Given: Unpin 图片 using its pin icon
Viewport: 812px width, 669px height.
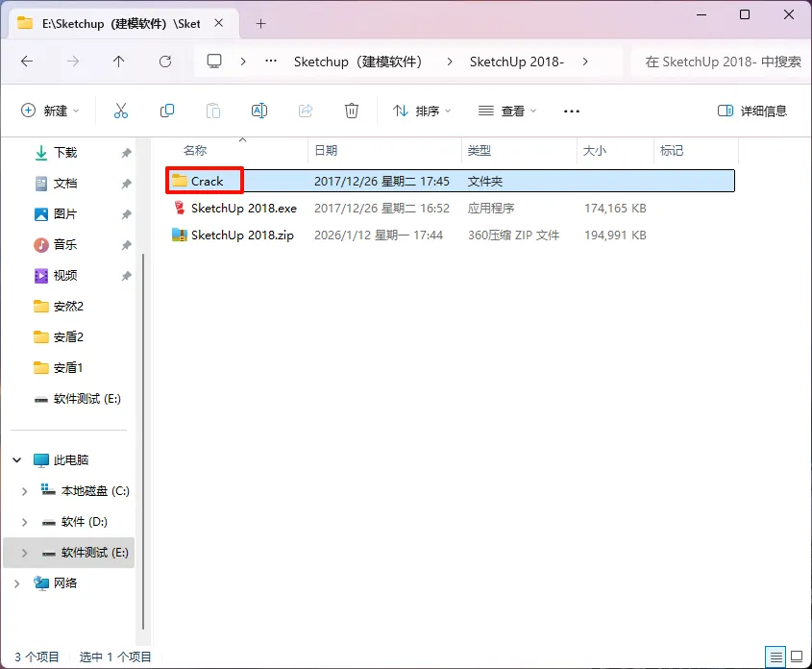Looking at the screenshot, I should click(126, 214).
